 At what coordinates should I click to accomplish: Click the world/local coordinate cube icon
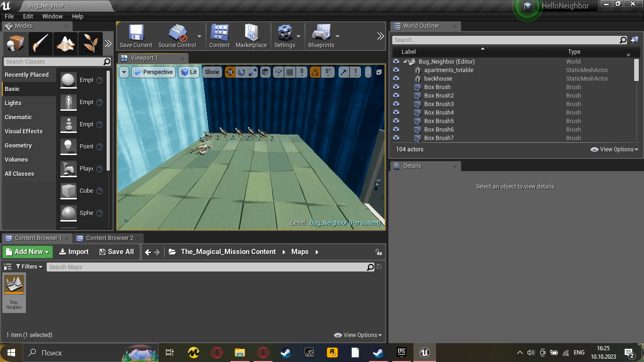265,72
